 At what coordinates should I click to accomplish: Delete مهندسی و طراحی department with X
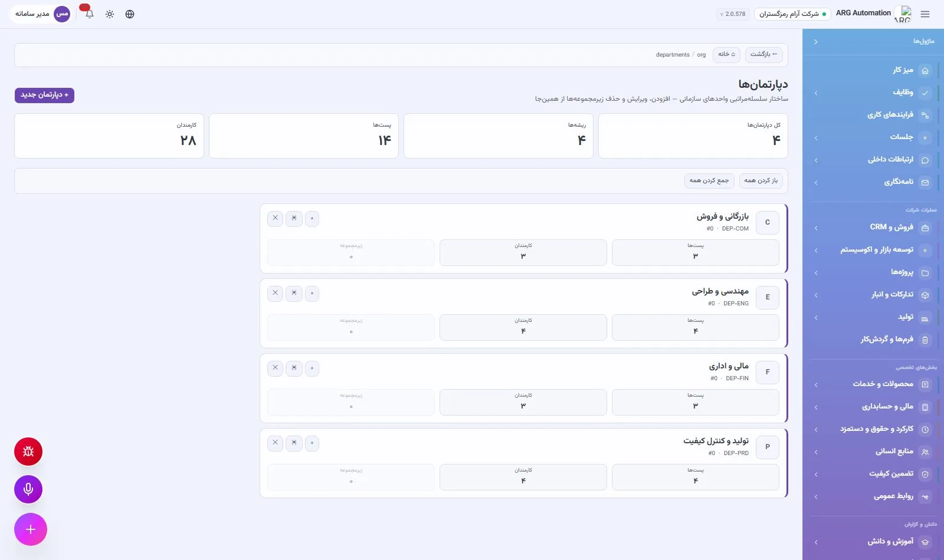coord(275,294)
